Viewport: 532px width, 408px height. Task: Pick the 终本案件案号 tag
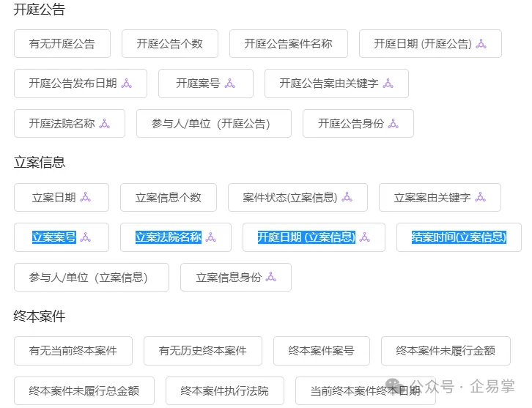(322, 351)
